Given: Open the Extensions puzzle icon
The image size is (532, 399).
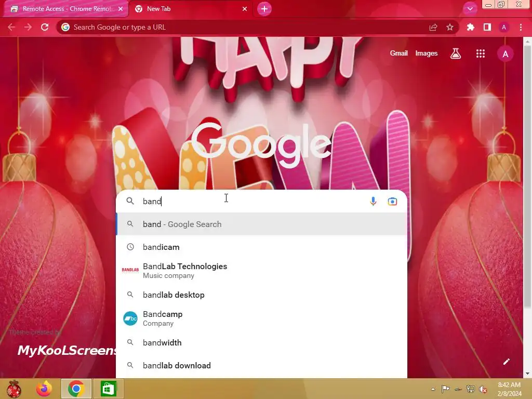Looking at the screenshot, I should 470,27.
